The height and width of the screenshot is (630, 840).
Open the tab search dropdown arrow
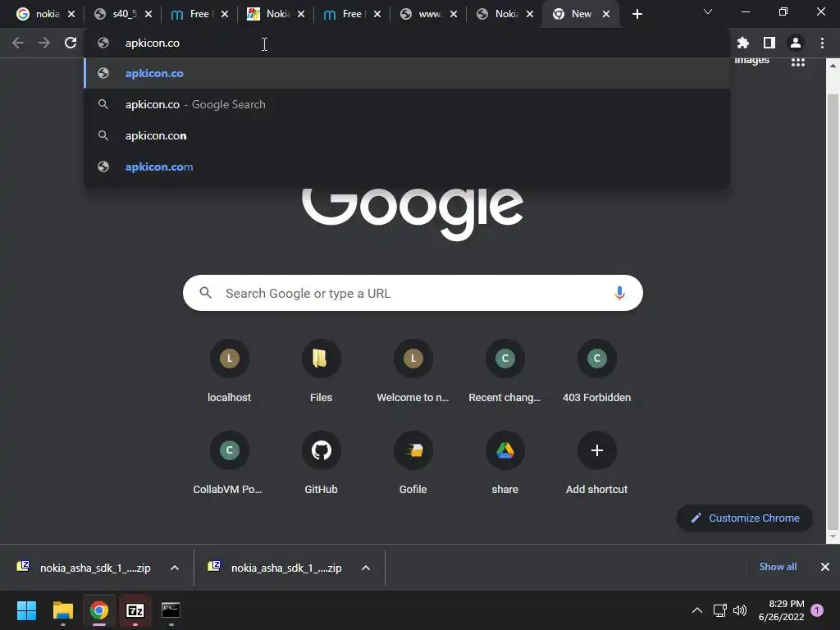pos(708,11)
